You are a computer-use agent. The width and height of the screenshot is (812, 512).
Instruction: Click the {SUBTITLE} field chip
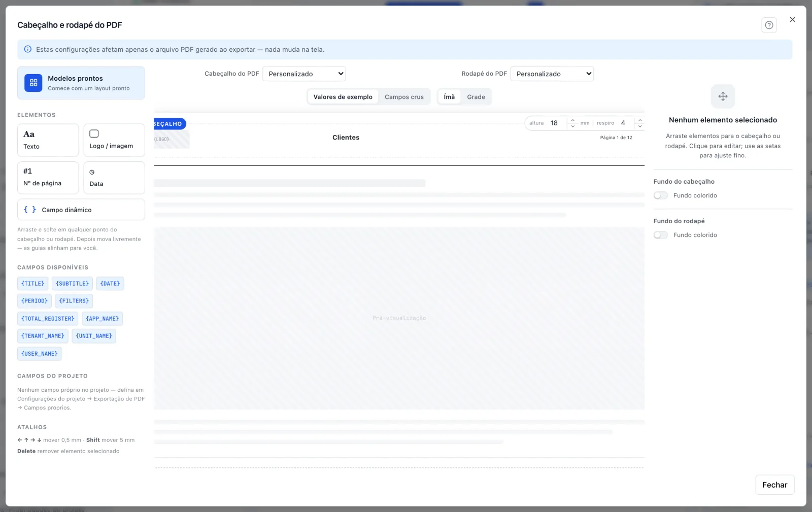(72, 284)
